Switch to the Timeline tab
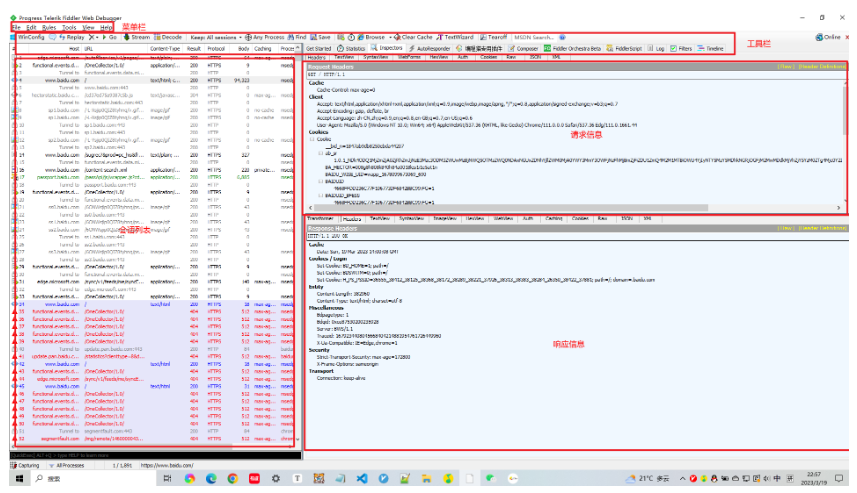 point(711,49)
